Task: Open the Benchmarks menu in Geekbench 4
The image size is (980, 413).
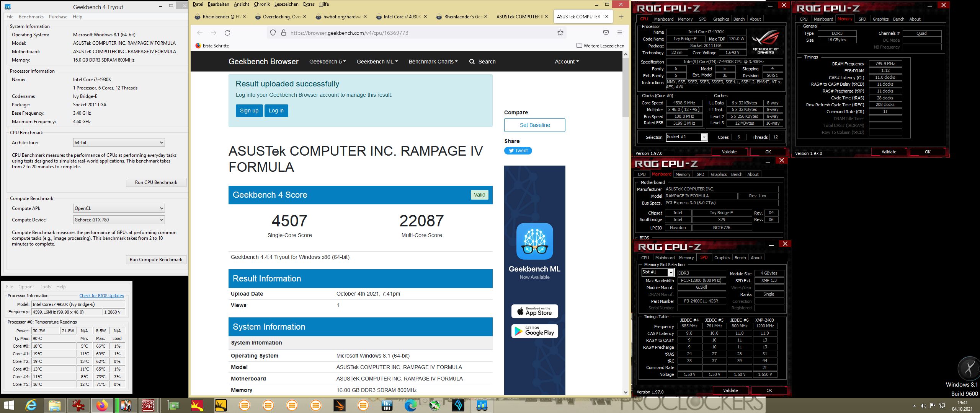Action: pos(31,17)
